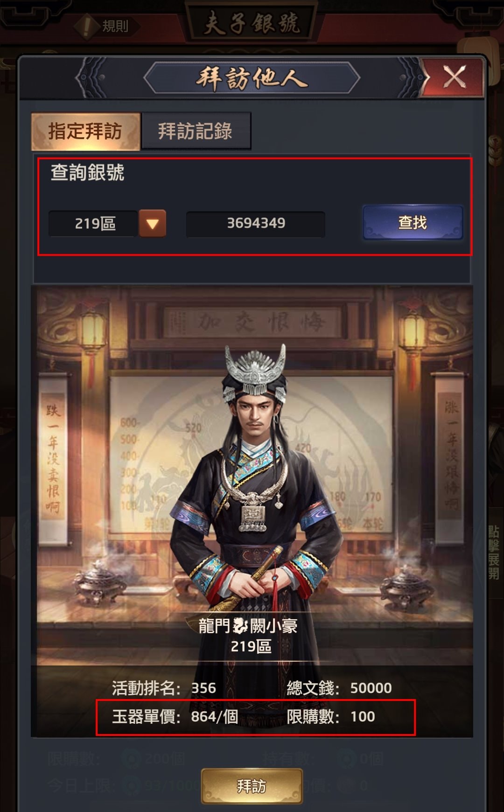Switch to the 拜訪記錄 tab
Image resolution: width=504 pixels, height=812 pixels.
196,131
